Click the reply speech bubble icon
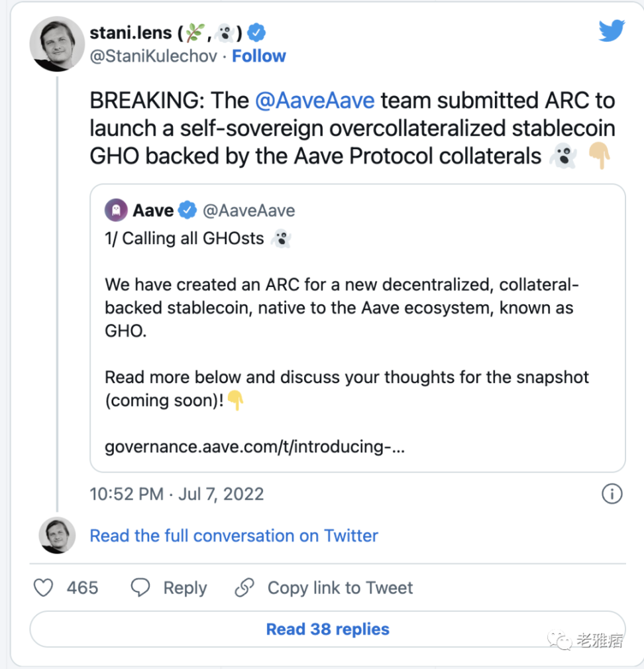This screenshot has height=669, width=644. coord(140,587)
